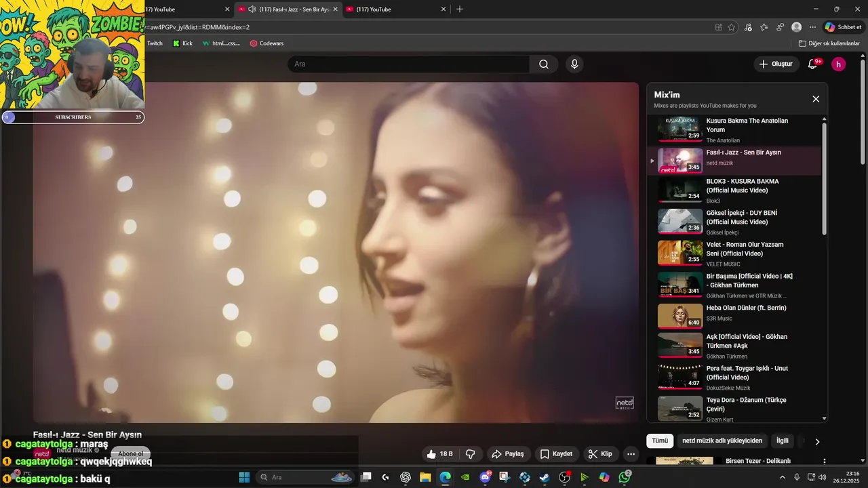
Task: Open File Explorer from taskbar
Action: point(425,477)
